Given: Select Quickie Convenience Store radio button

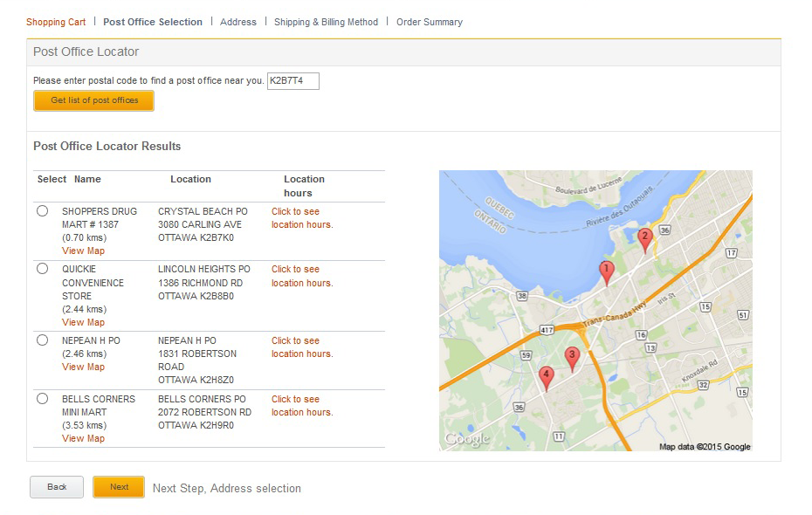Looking at the screenshot, I should tap(43, 269).
